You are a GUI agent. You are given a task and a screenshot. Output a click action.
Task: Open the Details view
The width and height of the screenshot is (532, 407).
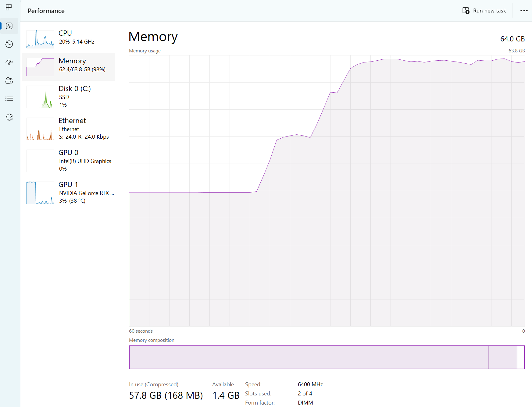pyautogui.click(x=9, y=98)
